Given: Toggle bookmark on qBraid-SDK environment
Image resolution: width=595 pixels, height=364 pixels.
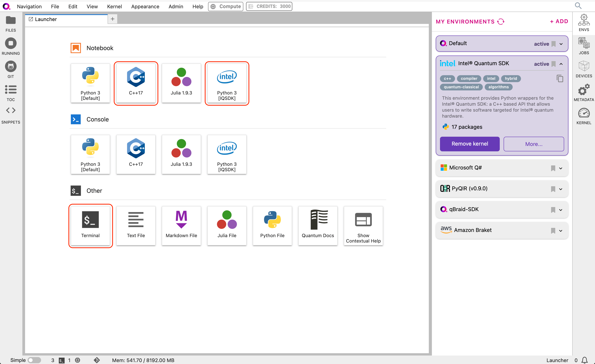Looking at the screenshot, I should pos(553,210).
